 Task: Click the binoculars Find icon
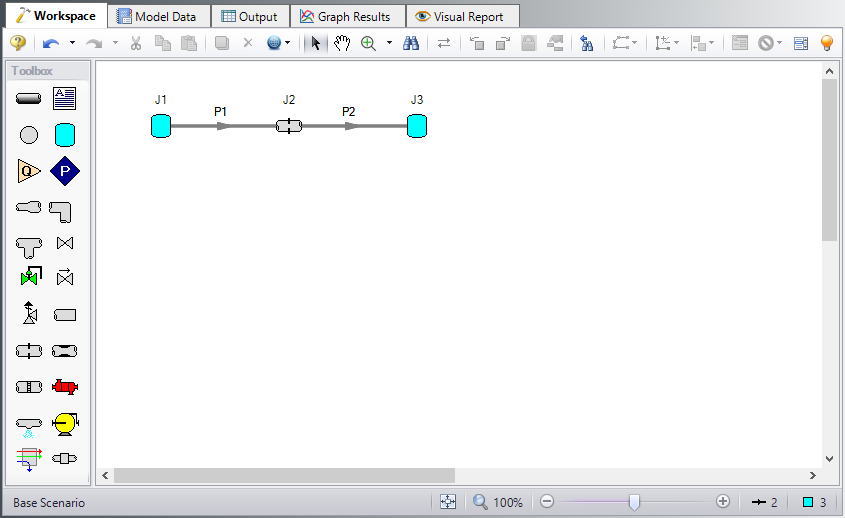coord(410,43)
